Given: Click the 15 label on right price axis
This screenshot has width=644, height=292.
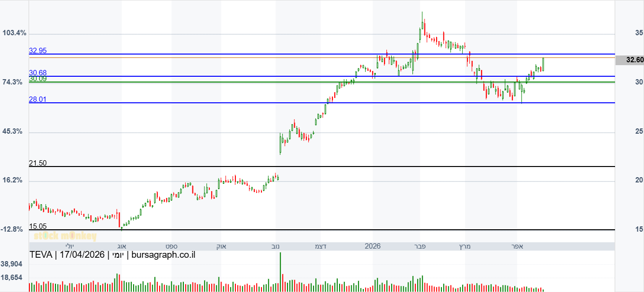Looking at the screenshot, I should click(x=639, y=229).
